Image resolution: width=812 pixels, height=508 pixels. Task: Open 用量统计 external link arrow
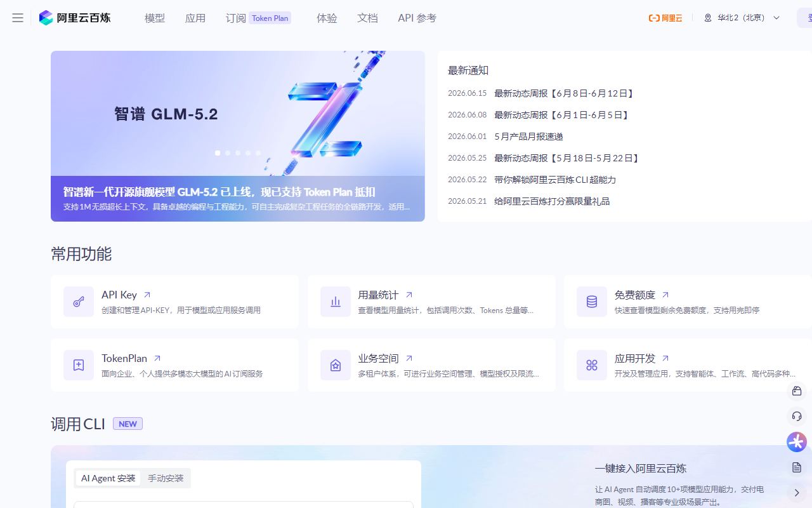pyautogui.click(x=409, y=295)
